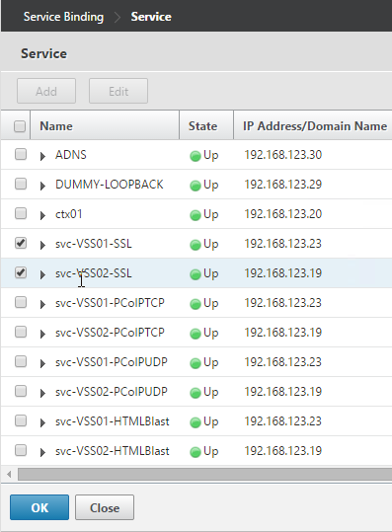
Task: Check the svc-VSS01-PCoIPTCP checkbox
Action: click(21, 302)
